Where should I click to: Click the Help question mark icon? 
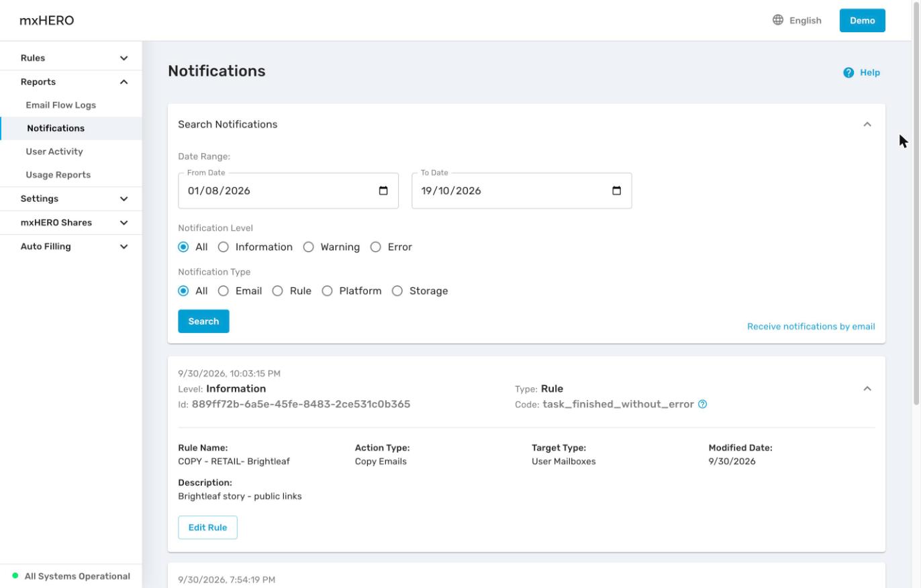(849, 72)
